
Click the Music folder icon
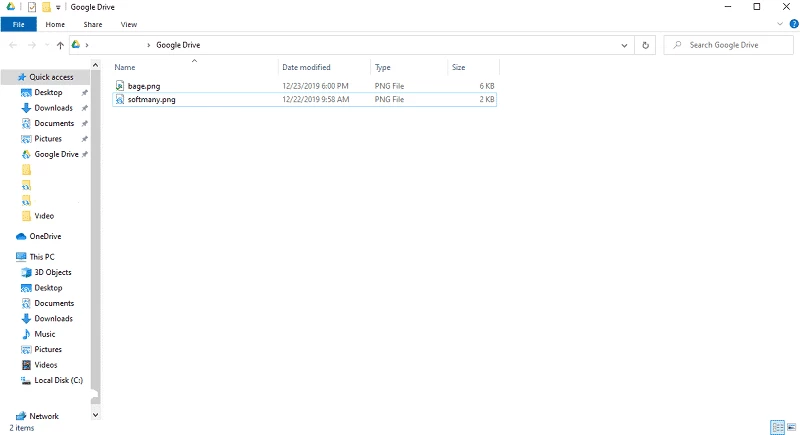point(26,334)
